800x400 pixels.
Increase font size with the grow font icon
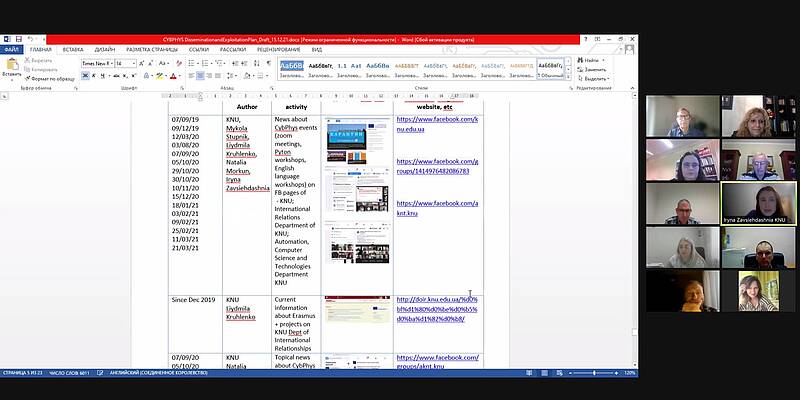coord(142,63)
